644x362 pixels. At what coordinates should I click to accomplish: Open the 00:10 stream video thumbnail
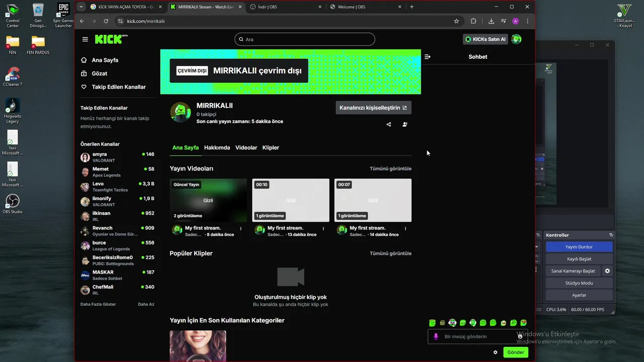click(291, 200)
